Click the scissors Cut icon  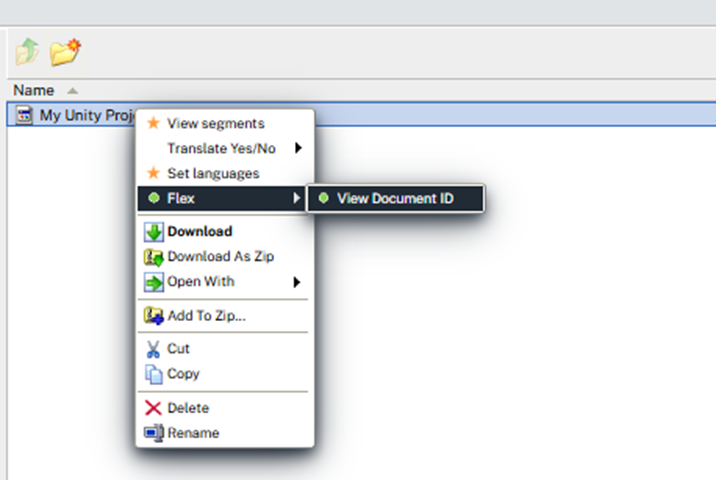(153, 349)
